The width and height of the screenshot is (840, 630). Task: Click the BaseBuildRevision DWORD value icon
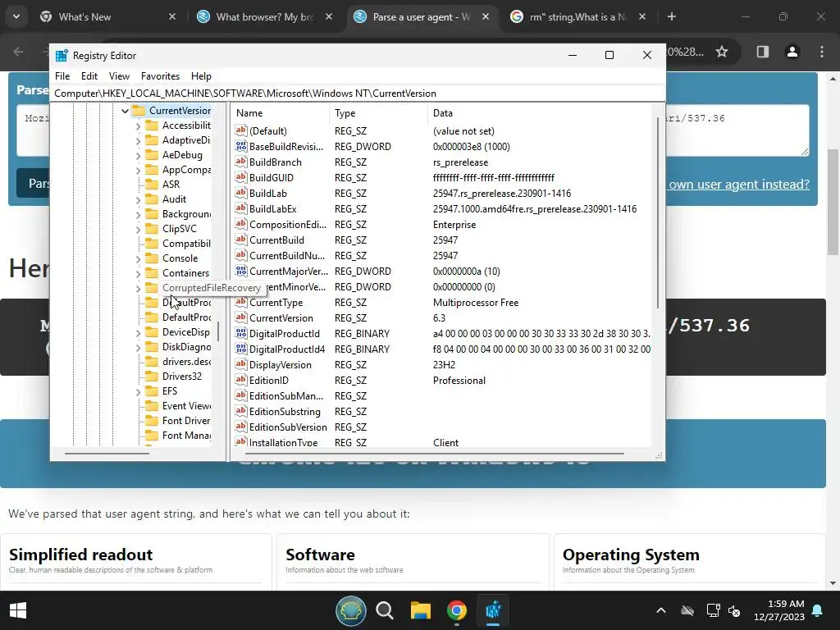click(x=241, y=146)
